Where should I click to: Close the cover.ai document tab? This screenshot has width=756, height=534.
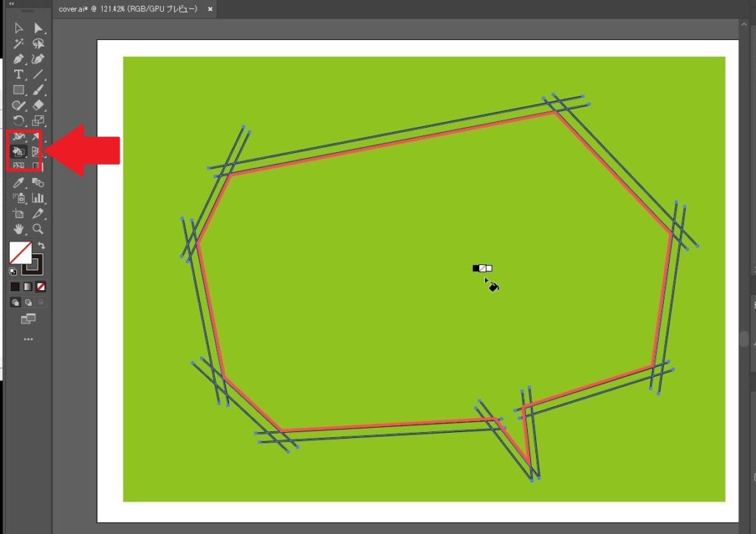[x=210, y=10]
